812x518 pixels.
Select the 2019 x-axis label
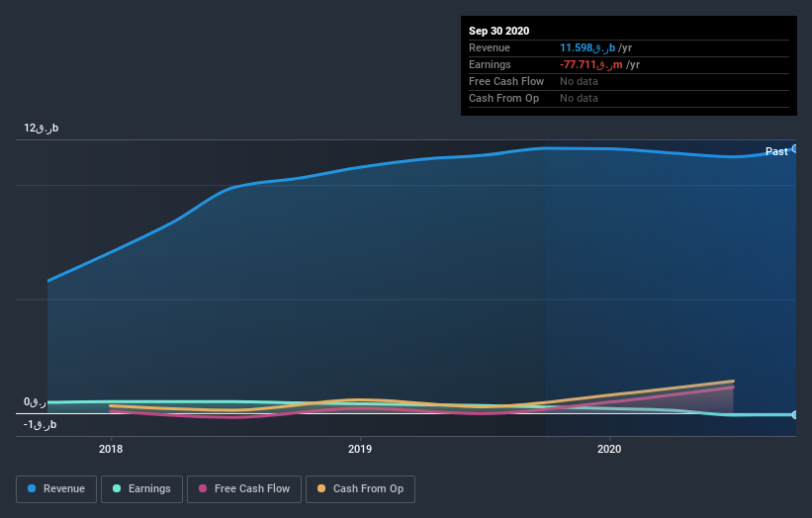[360, 449]
